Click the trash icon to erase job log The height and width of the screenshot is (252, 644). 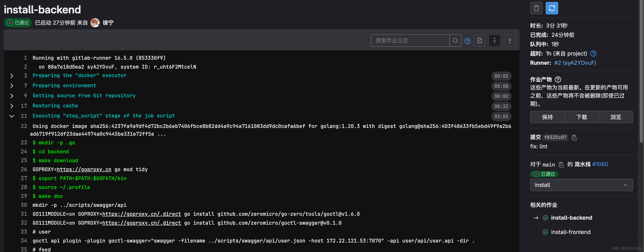pyautogui.click(x=536, y=8)
